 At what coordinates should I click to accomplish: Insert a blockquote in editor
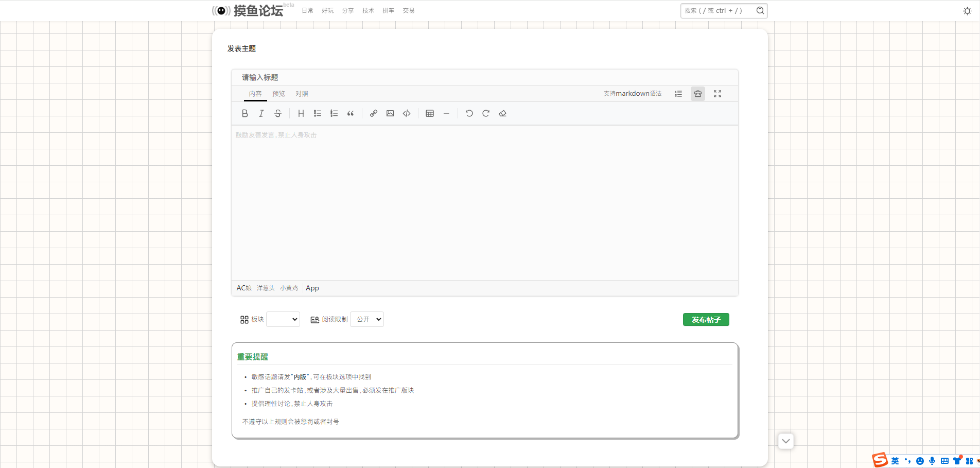tap(351, 113)
